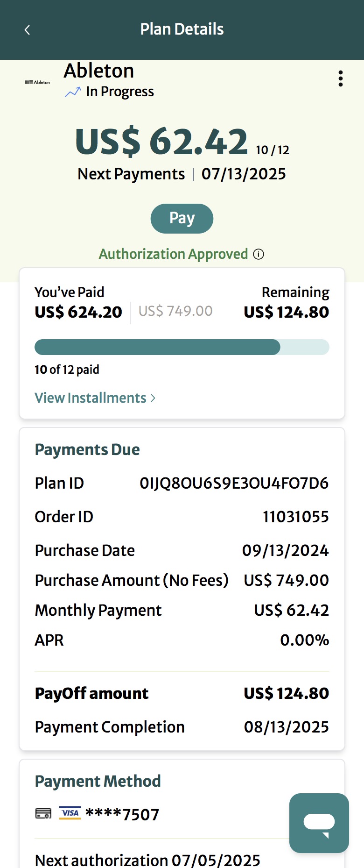Tap the In Progress trend icon
Screen dimensions: 364x868
click(x=72, y=92)
